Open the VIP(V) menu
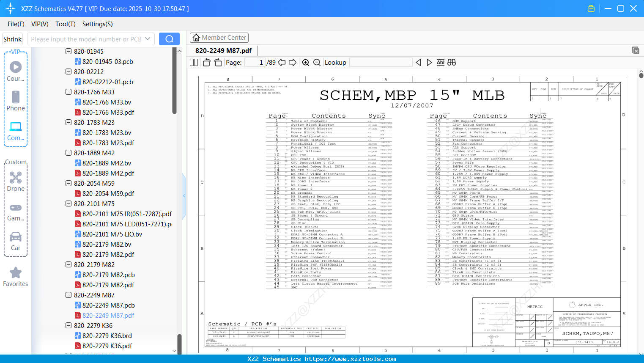This screenshot has height=363, width=644. tap(40, 24)
